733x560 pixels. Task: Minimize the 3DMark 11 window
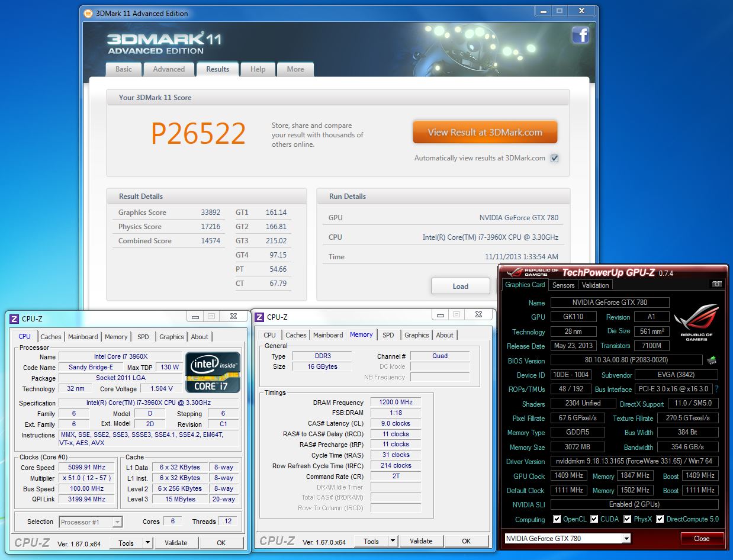[x=542, y=11]
